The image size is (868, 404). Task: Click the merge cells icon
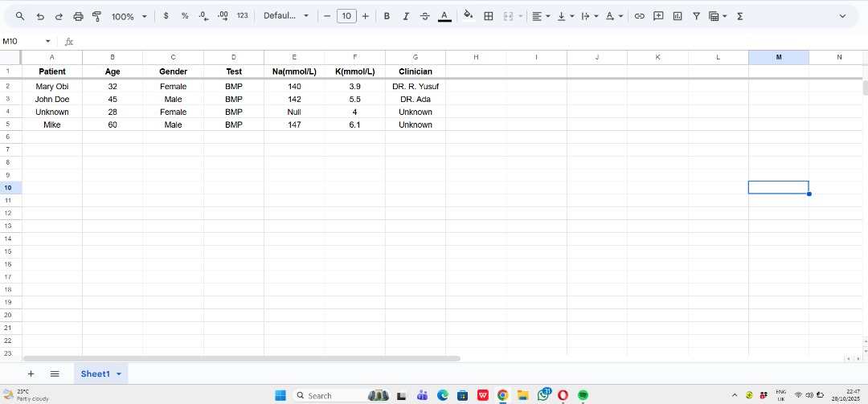[x=508, y=16]
